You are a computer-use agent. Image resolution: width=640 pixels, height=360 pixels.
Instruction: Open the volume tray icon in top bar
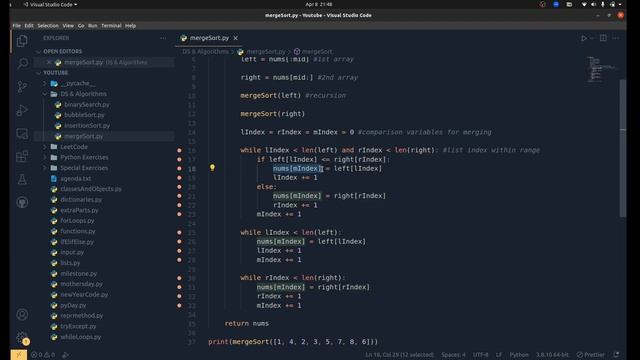tap(593, 4)
